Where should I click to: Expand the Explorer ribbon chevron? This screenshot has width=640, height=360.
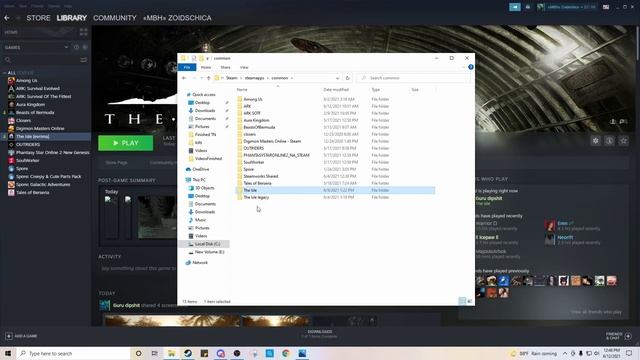464,67
